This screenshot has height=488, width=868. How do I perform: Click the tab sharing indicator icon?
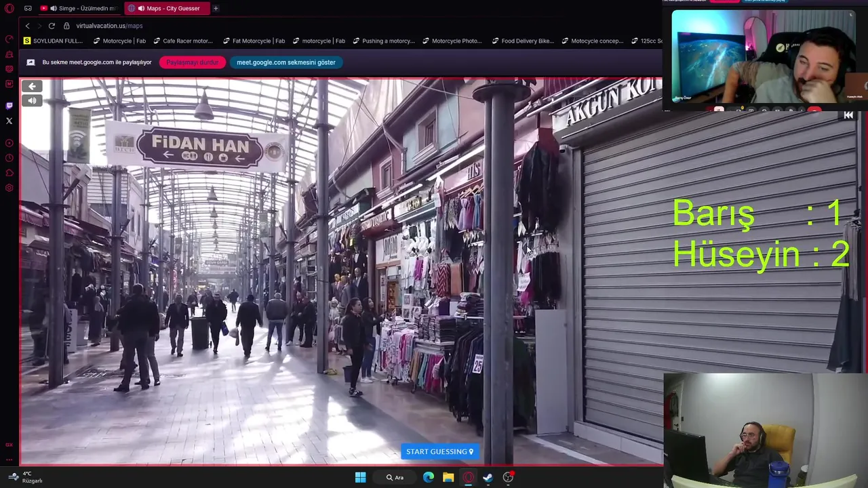31,62
